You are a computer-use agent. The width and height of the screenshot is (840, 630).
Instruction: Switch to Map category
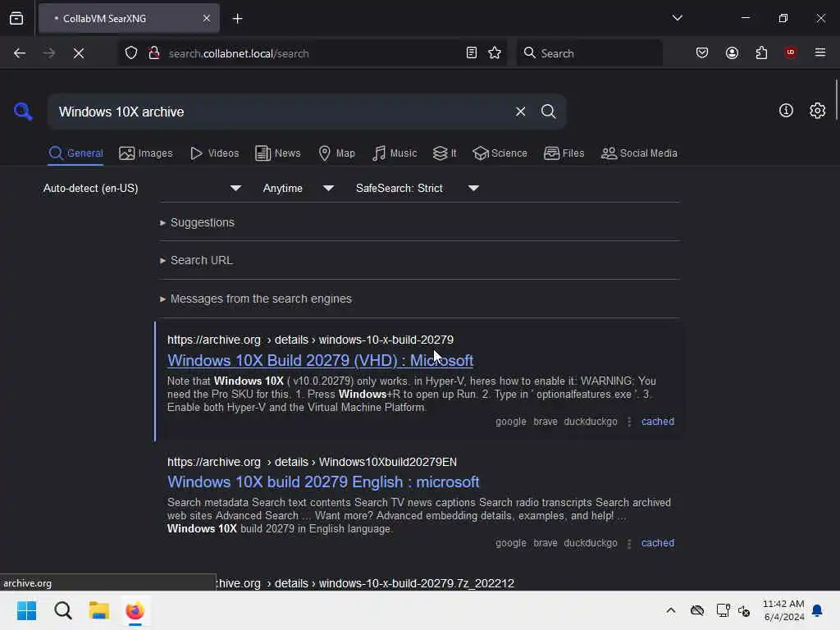coord(336,153)
